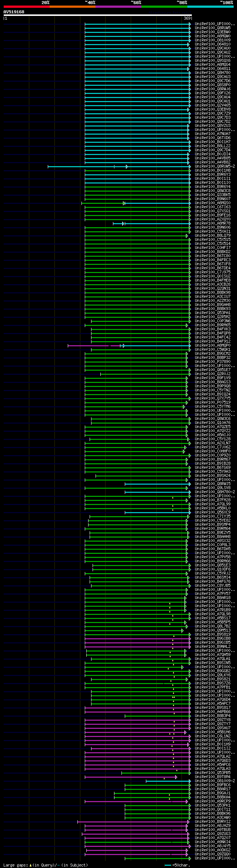Select label UniRef100_A8MQS0
Screen dimensions: 237x868
213,203
